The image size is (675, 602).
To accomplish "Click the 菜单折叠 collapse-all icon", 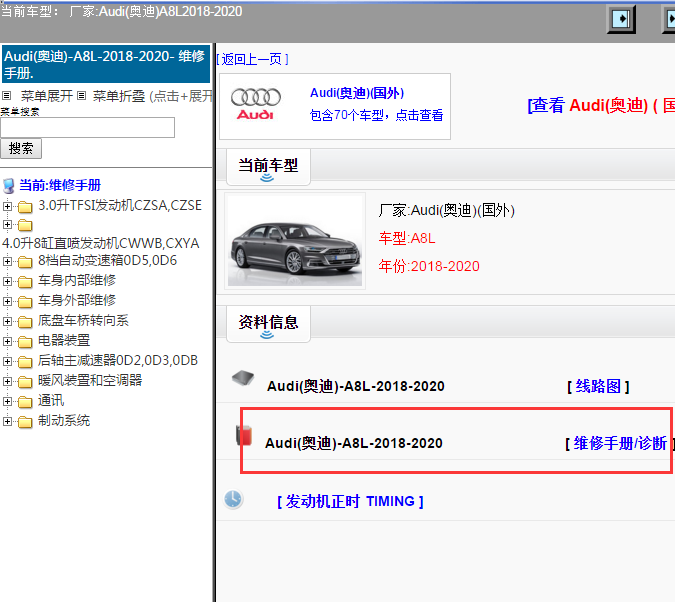I will 81,96.
